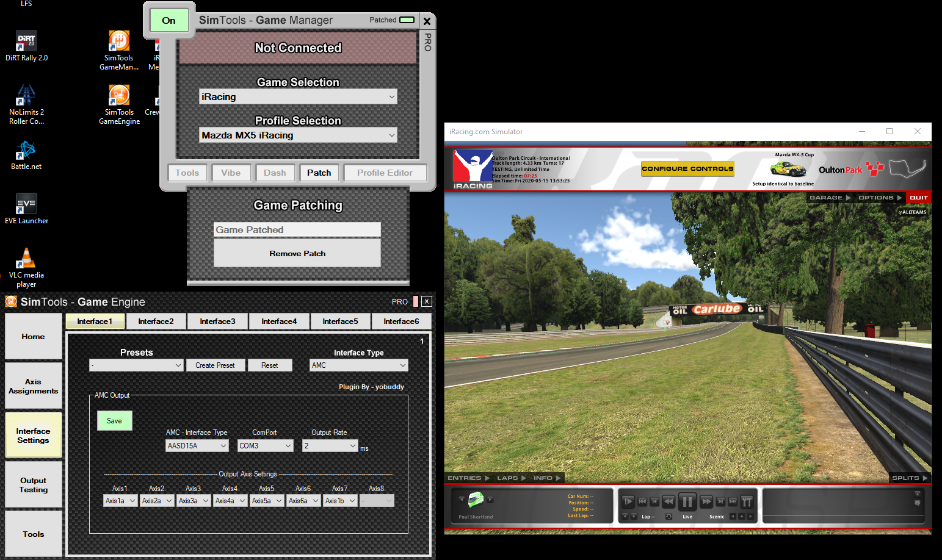942x560 pixels.
Task: Open the Axis4 Axis4a dropdown
Action: click(x=230, y=501)
